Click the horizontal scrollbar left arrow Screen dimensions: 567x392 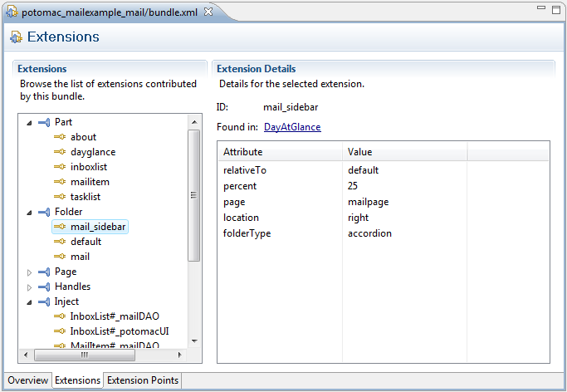tap(26, 355)
